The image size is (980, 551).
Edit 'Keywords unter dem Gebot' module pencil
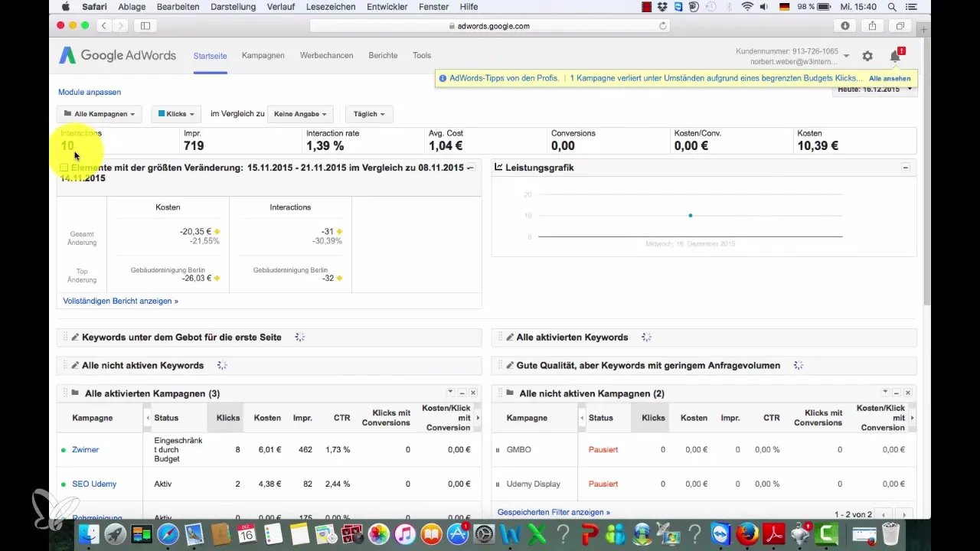pos(75,337)
